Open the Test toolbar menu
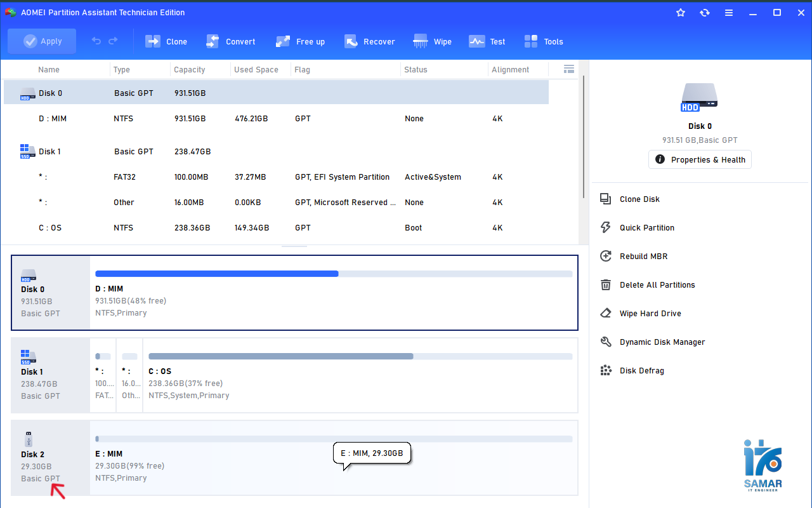Viewport: 812px width, 508px height. [487, 42]
